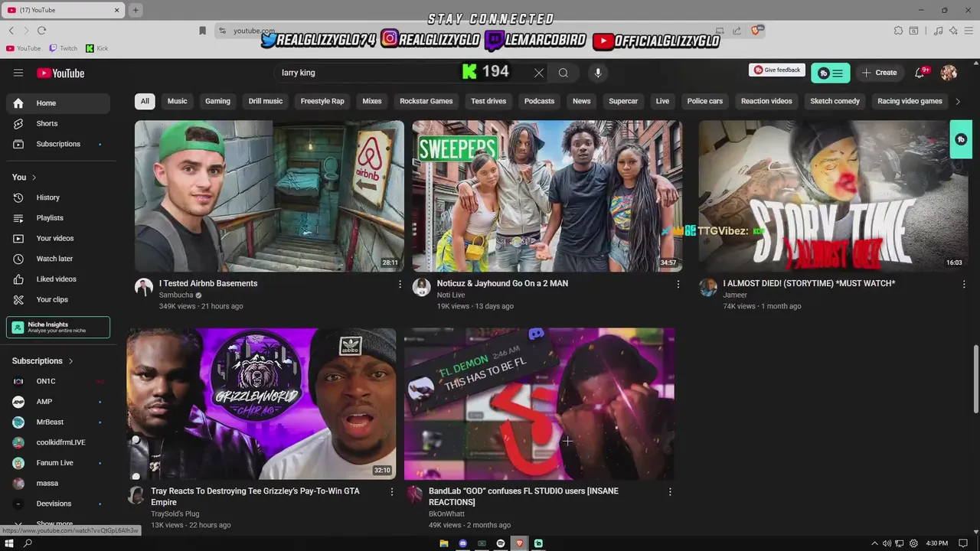Image resolution: width=980 pixels, height=551 pixels.
Task: Open File Explorer from the taskbar
Action: [x=444, y=543]
